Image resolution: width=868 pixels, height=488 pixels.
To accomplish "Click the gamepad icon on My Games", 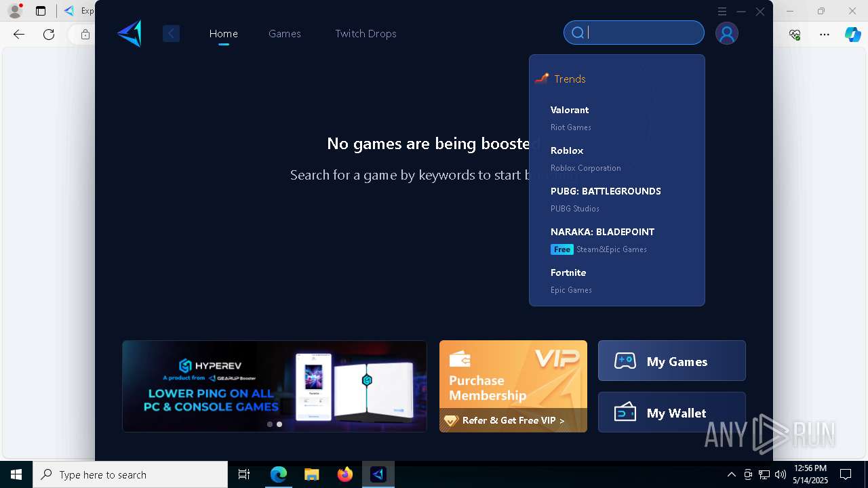I will [625, 361].
